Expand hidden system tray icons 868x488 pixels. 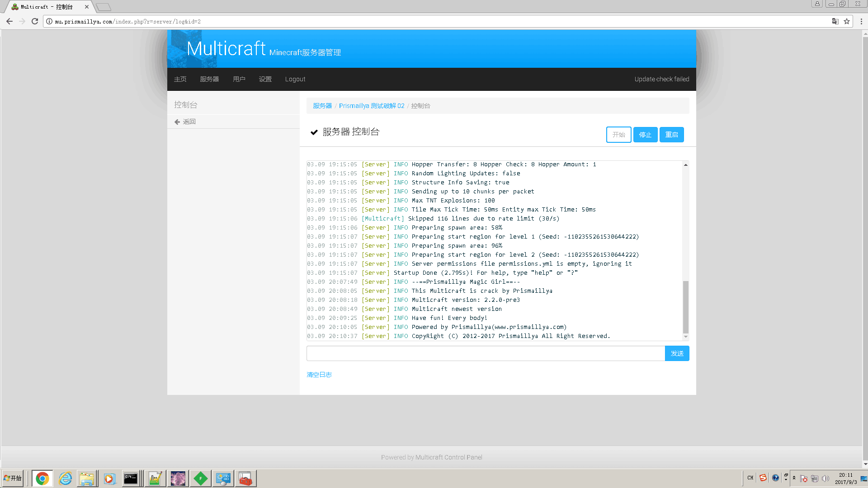pos(794,478)
